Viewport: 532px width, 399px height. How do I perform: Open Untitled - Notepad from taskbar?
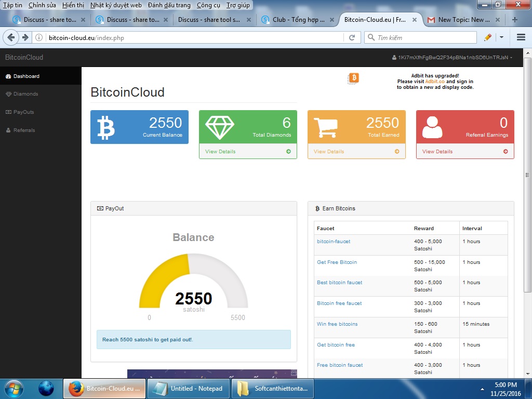189,389
